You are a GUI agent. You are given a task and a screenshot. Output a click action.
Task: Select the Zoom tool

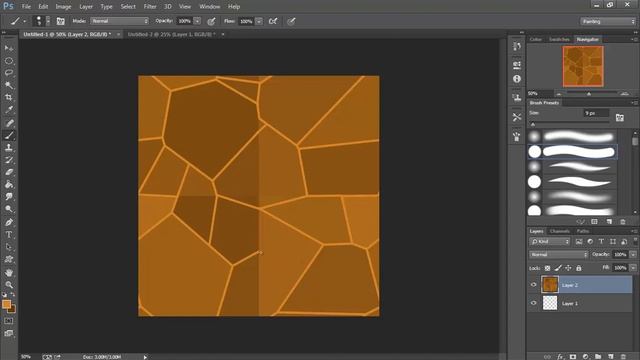pos(9,284)
